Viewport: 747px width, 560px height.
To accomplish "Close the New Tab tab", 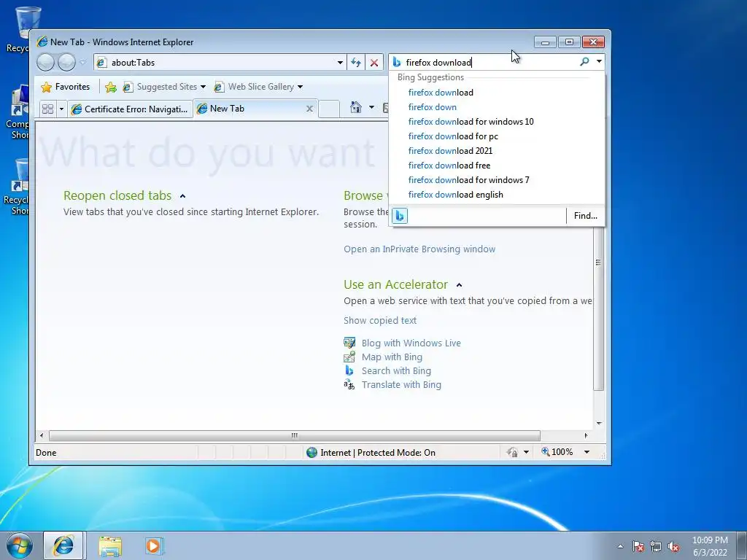I will pyautogui.click(x=309, y=109).
